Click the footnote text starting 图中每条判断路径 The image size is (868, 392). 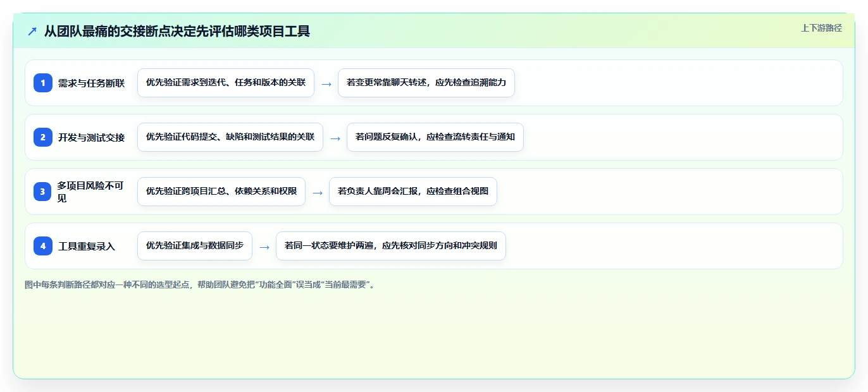pyautogui.click(x=201, y=285)
